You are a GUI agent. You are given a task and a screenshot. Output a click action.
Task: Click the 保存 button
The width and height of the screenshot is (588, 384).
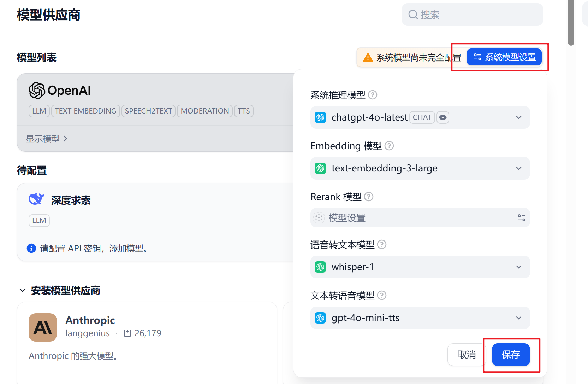click(511, 355)
